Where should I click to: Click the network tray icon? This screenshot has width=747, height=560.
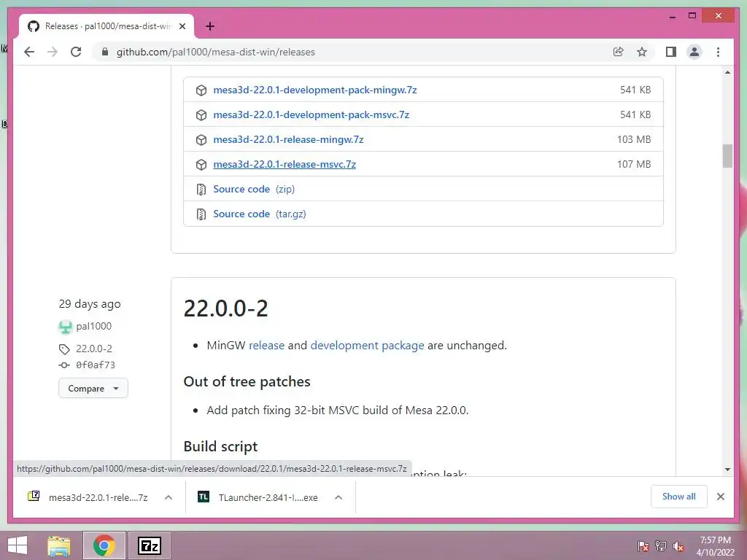point(661,546)
